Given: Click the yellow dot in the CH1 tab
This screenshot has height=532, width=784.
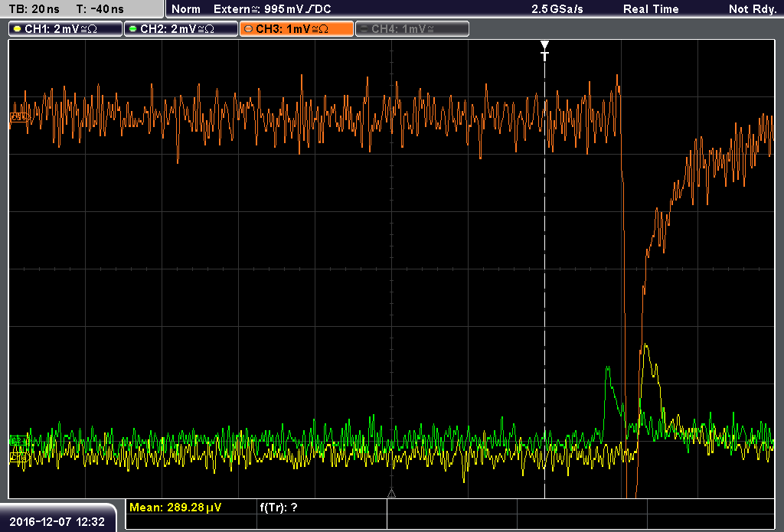Looking at the screenshot, I should click(17, 29).
